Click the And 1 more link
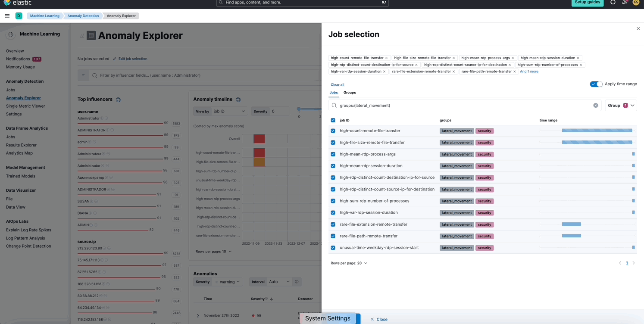Screen dimensions: 644x324 coord(529,72)
